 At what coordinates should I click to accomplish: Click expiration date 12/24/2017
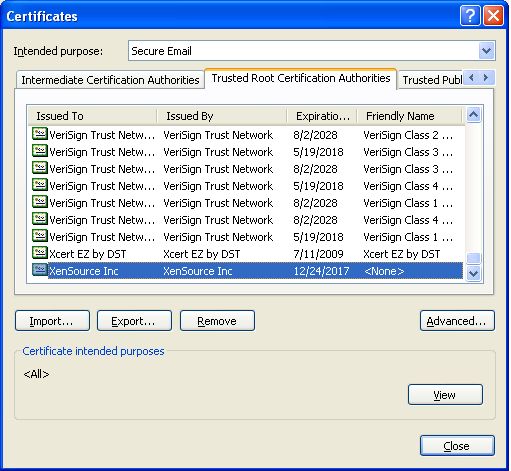[321, 271]
